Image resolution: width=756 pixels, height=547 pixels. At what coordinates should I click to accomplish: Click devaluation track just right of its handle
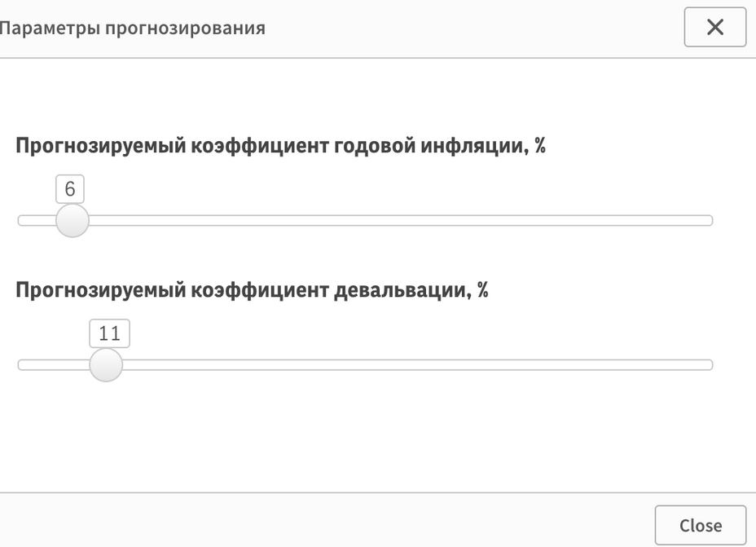(140, 364)
